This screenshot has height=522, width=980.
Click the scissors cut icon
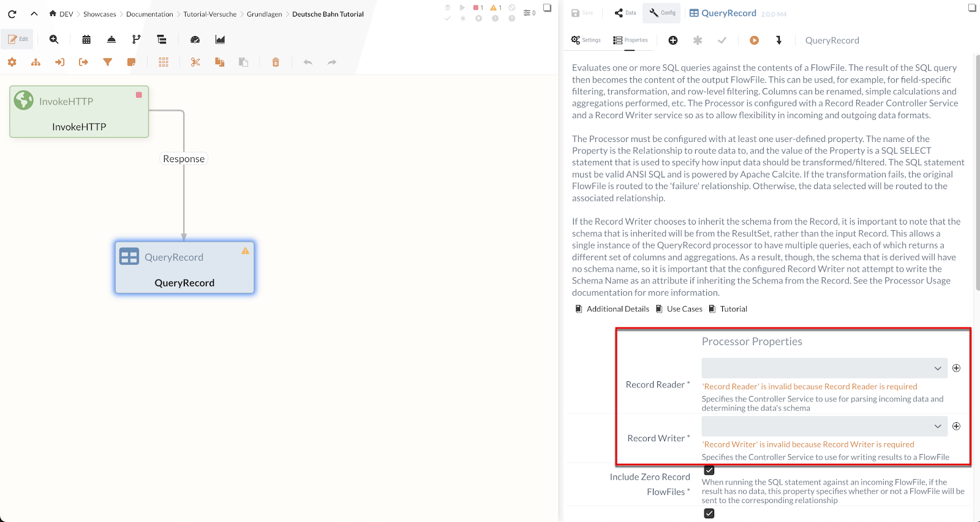pyautogui.click(x=195, y=62)
